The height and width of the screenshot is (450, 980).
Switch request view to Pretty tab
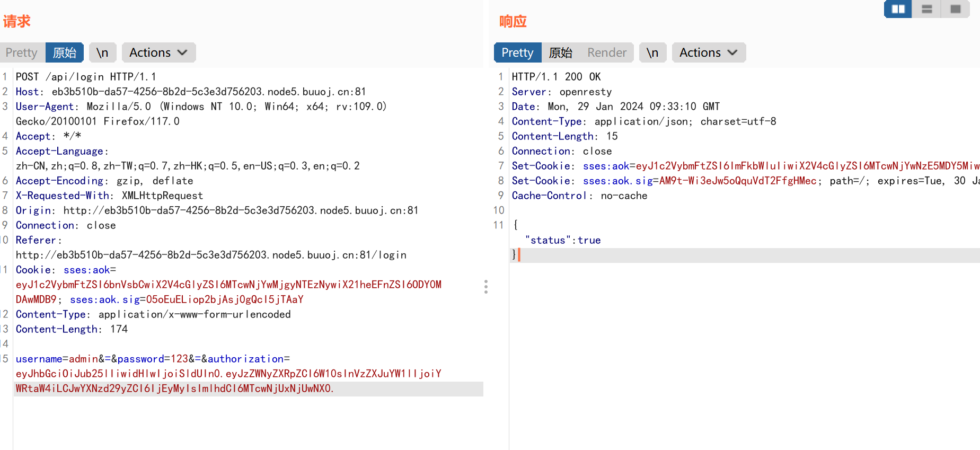point(22,52)
